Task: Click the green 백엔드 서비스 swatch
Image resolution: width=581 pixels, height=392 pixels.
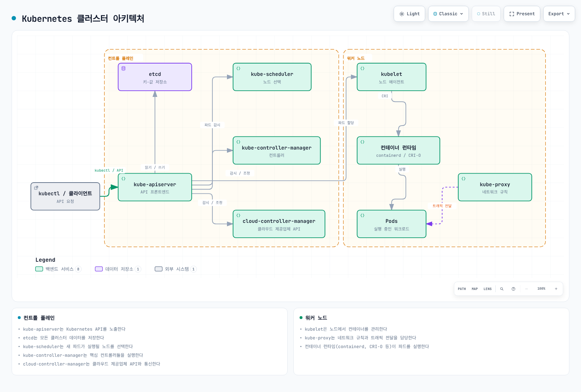Action: (39, 269)
